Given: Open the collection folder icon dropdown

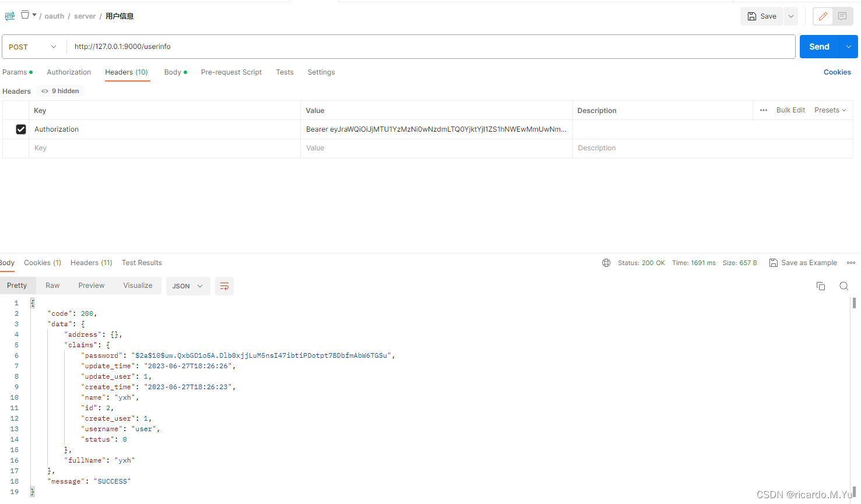Looking at the screenshot, I should pyautogui.click(x=29, y=15).
